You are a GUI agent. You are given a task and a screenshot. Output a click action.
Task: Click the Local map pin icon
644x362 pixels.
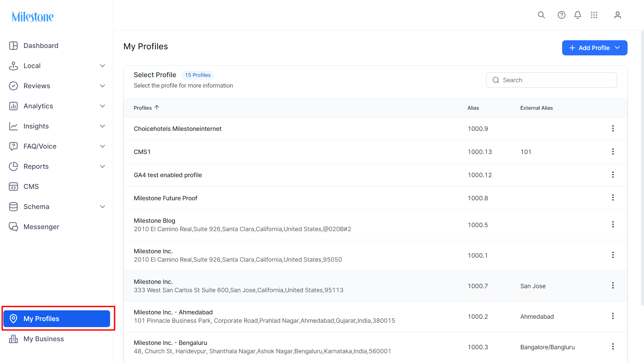click(x=13, y=66)
